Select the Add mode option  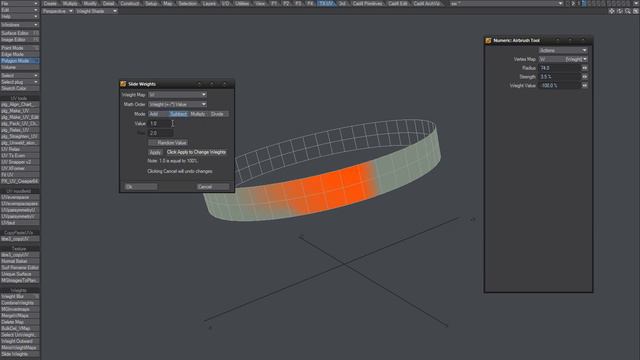[x=158, y=114]
